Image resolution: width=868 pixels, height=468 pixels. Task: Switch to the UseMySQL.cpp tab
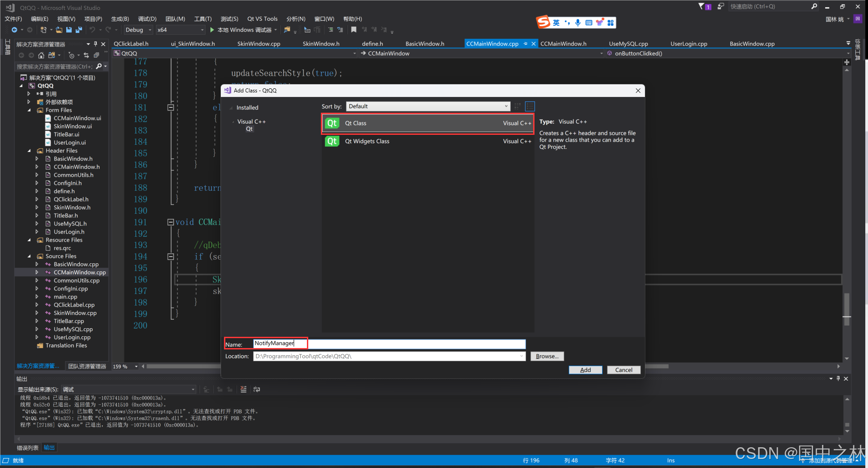[x=628, y=44]
